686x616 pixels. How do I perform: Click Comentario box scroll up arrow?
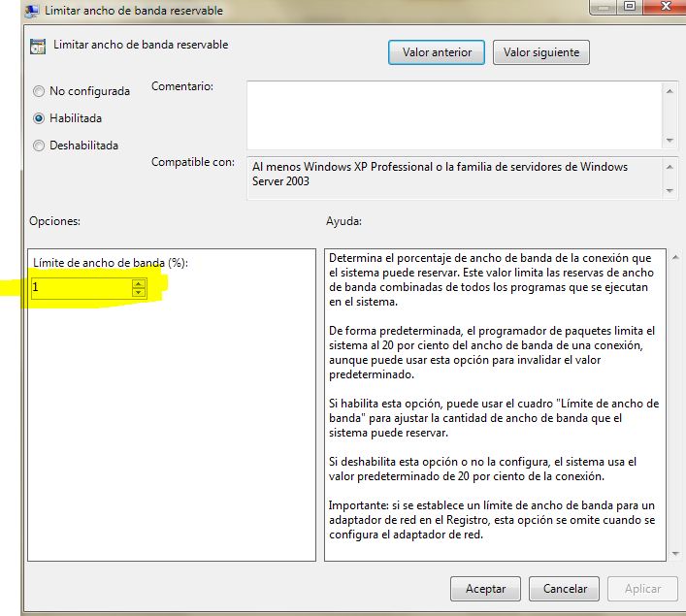(670, 91)
